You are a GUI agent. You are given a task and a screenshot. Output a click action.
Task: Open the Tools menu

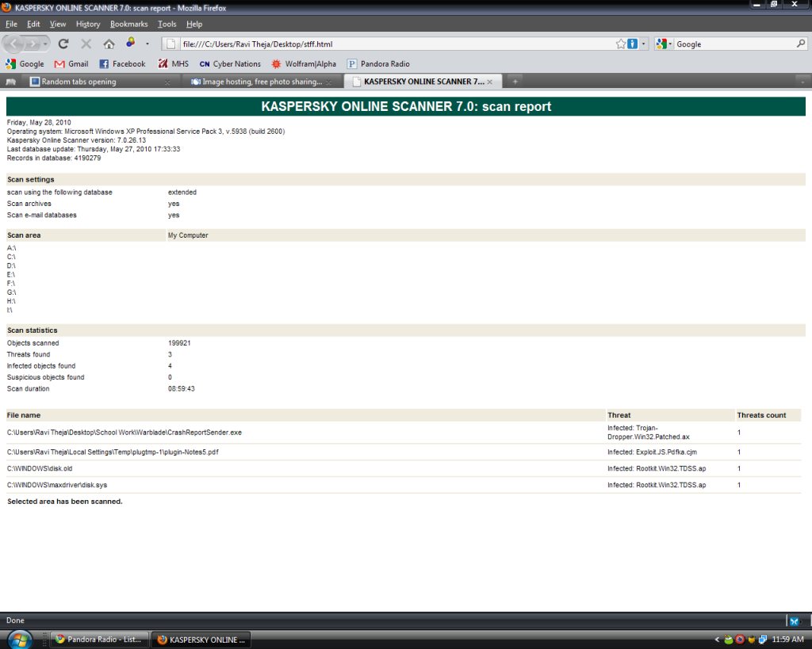click(x=167, y=24)
